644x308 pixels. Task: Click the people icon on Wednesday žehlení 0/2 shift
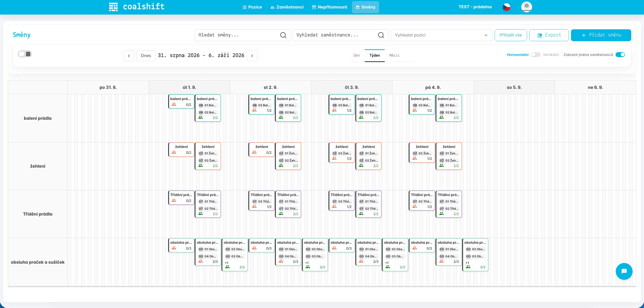(x=254, y=152)
